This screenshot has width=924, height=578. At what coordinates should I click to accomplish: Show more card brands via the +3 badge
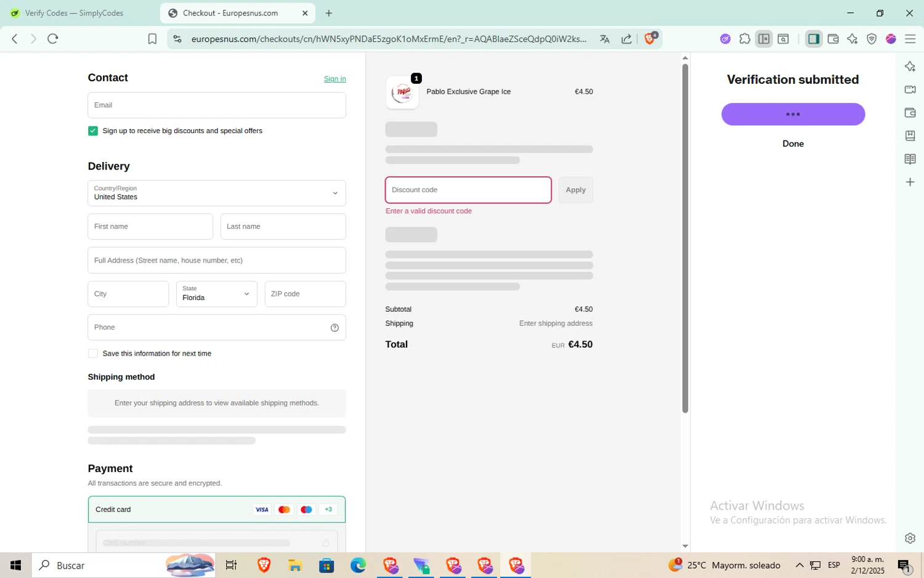[x=328, y=510]
